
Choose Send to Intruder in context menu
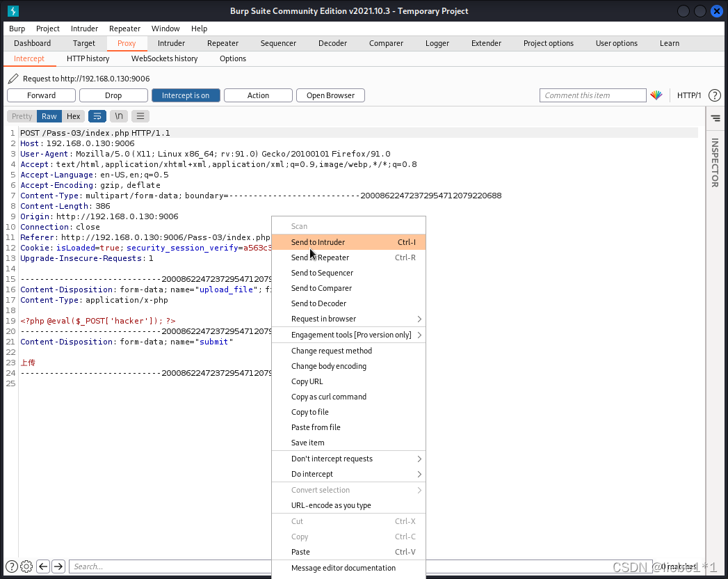[348, 242]
